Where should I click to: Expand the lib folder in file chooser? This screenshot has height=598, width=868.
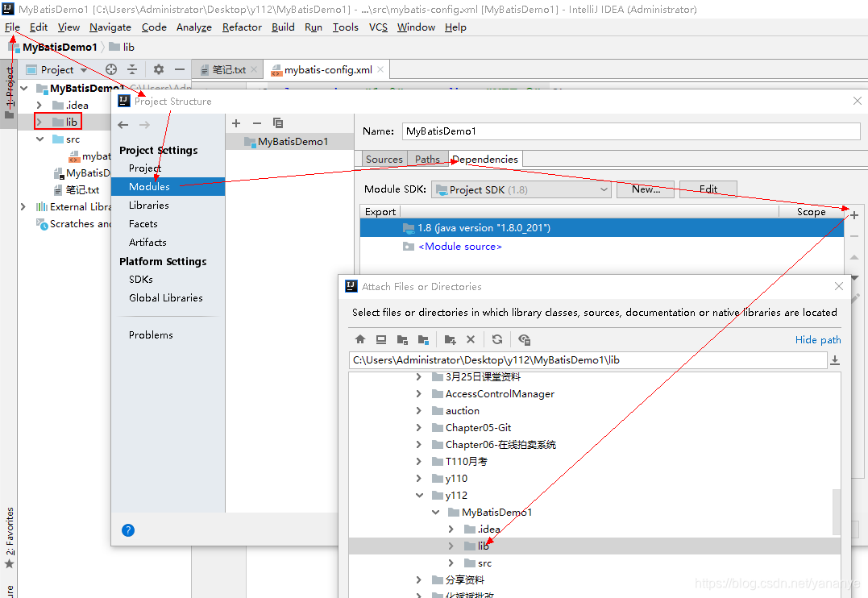click(x=451, y=546)
